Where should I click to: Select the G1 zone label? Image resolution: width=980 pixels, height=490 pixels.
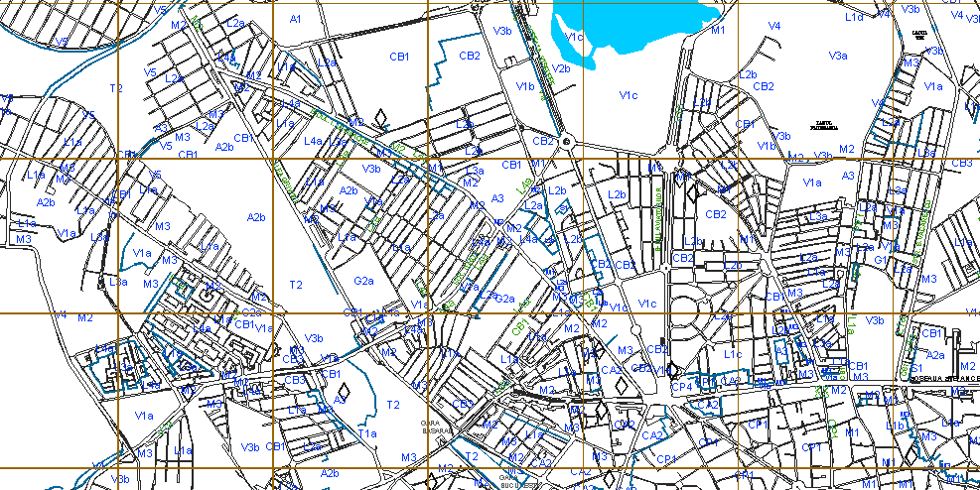click(x=879, y=260)
